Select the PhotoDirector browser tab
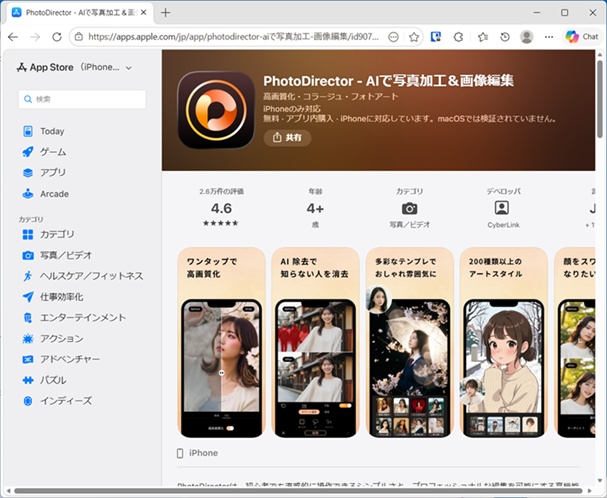 coord(80,13)
